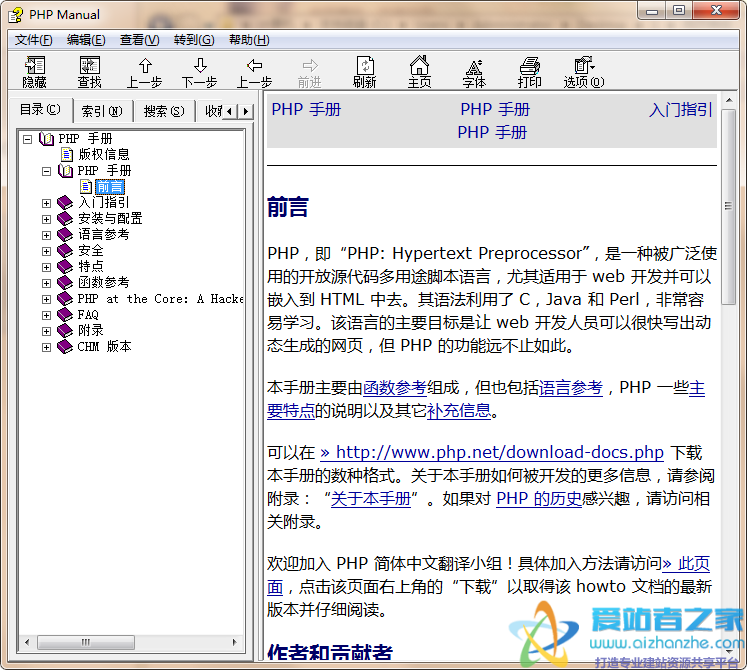This screenshot has height=670, width=747.
Task: Click the page icon beside 前言
Action: pos(86,186)
